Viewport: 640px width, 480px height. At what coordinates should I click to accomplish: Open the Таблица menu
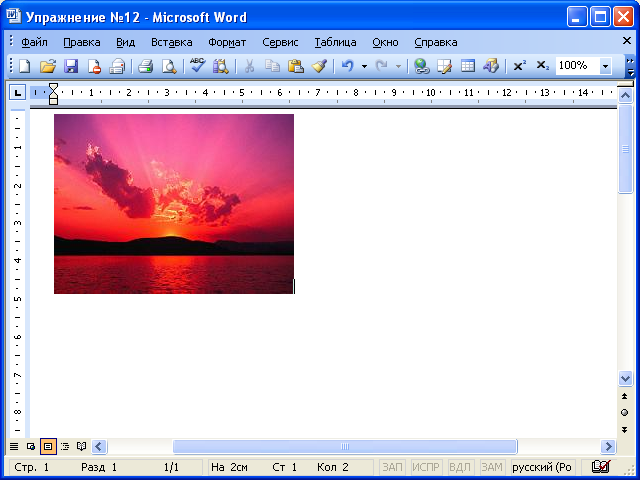pos(335,42)
